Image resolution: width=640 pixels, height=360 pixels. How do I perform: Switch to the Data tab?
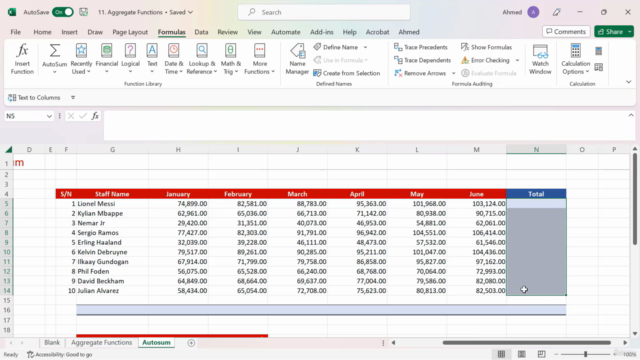click(x=201, y=32)
